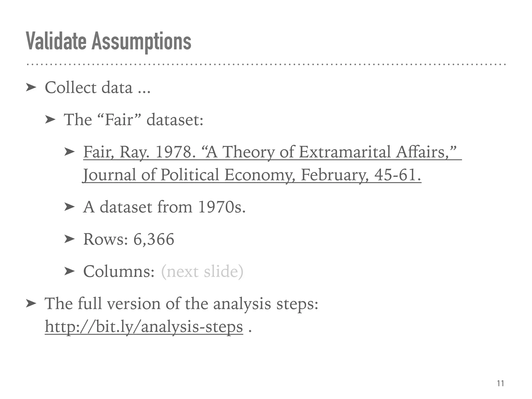
Task: Click the greyed "(next slide)" text
Action: tap(202, 271)
